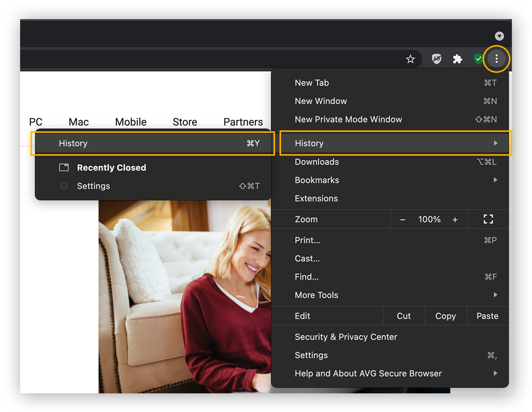Image resolution: width=532 pixels, height=412 pixels.
Task: Click the drop-down arrow at top right
Action: pyautogui.click(x=499, y=36)
